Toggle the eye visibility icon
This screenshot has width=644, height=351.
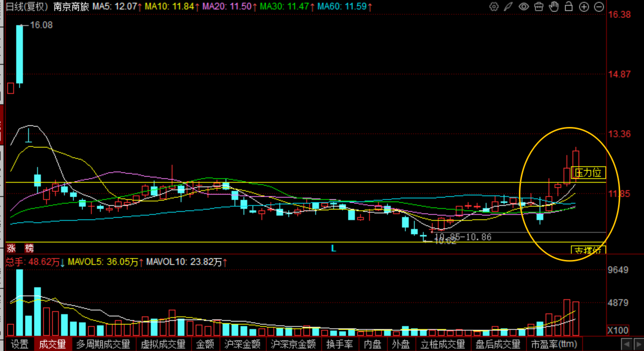523,6
